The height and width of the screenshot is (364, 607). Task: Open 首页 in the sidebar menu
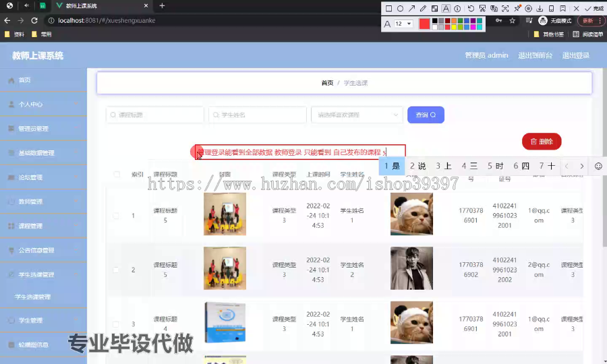coord(43,80)
